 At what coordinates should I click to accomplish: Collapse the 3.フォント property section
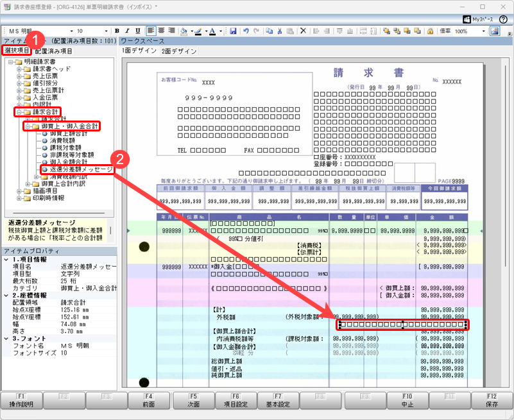coord(6,339)
